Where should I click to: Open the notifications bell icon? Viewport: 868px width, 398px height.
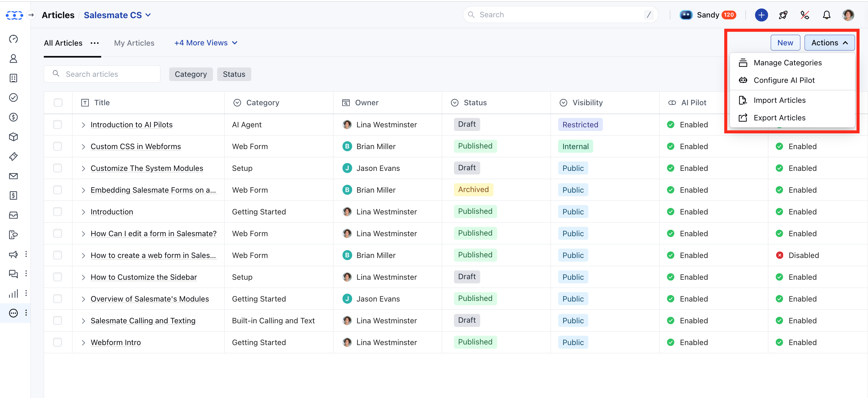826,15
